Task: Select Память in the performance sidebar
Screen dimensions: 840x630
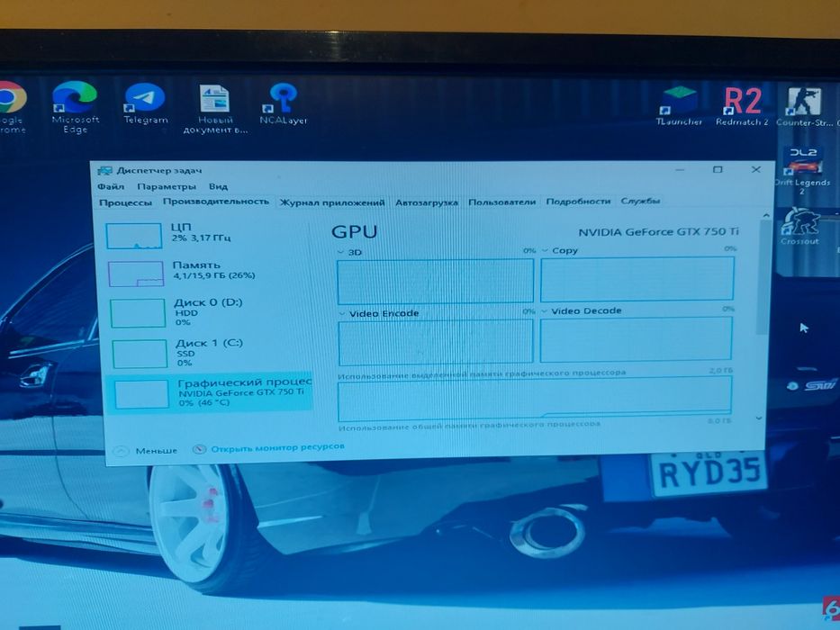Action: point(208,274)
